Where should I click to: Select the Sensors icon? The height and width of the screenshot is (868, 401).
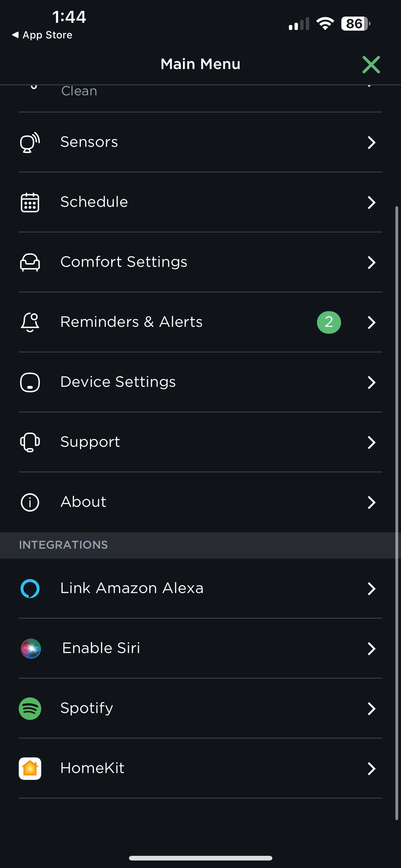pyautogui.click(x=30, y=142)
